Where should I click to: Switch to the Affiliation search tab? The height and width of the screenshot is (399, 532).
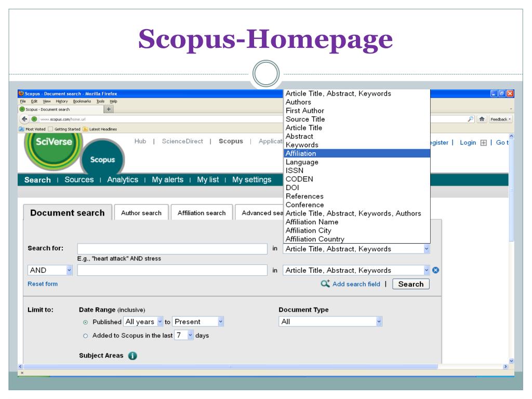[202, 212]
